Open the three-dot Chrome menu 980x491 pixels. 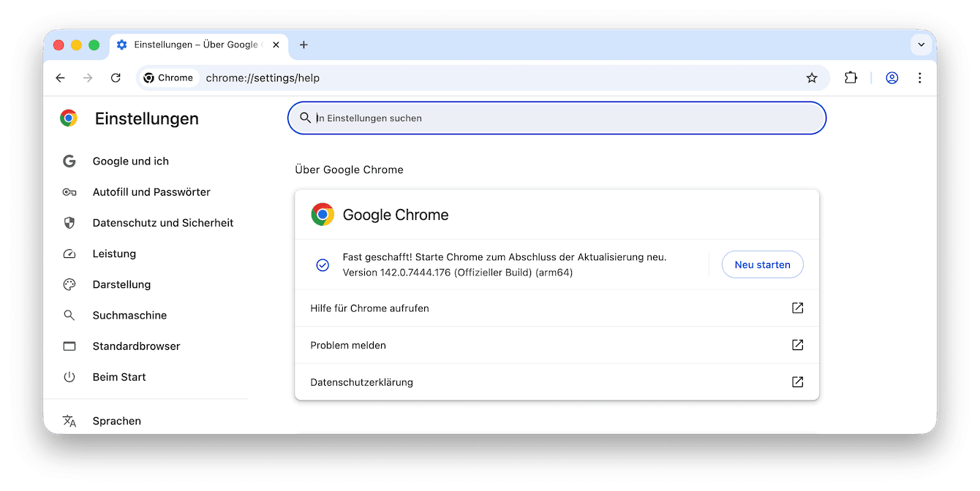(919, 77)
